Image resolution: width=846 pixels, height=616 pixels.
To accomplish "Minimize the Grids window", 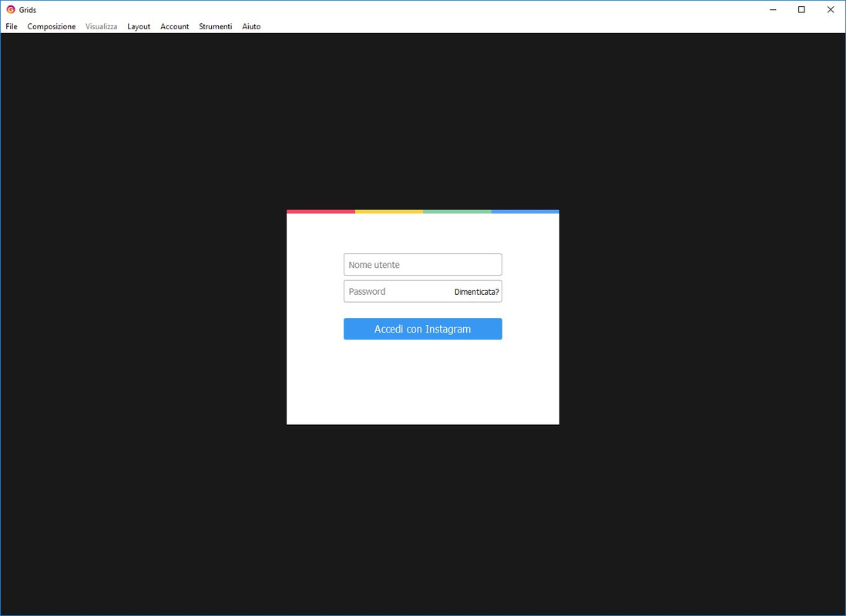I will (773, 10).
